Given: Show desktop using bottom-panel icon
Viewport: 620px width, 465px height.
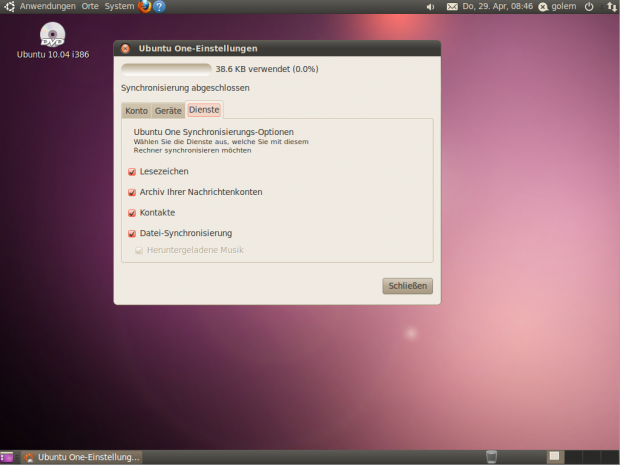Looking at the screenshot, I should coord(7,457).
